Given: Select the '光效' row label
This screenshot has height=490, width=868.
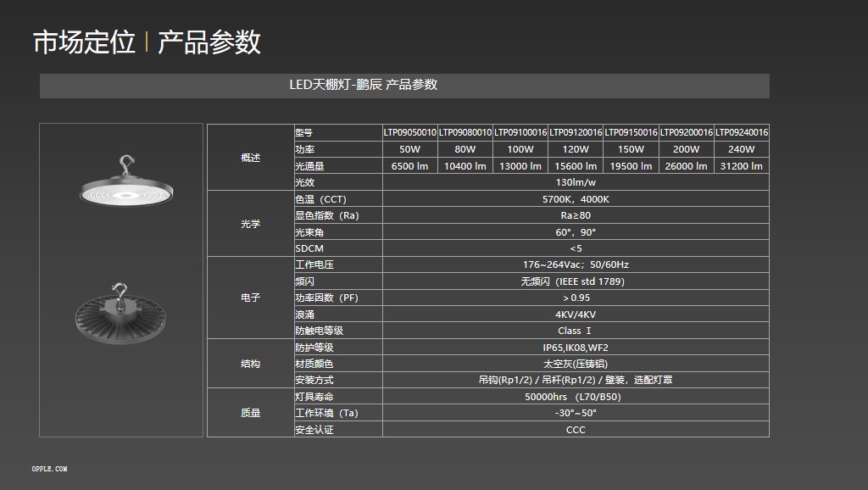Looking at the screenshot, I should coord(305,183).
